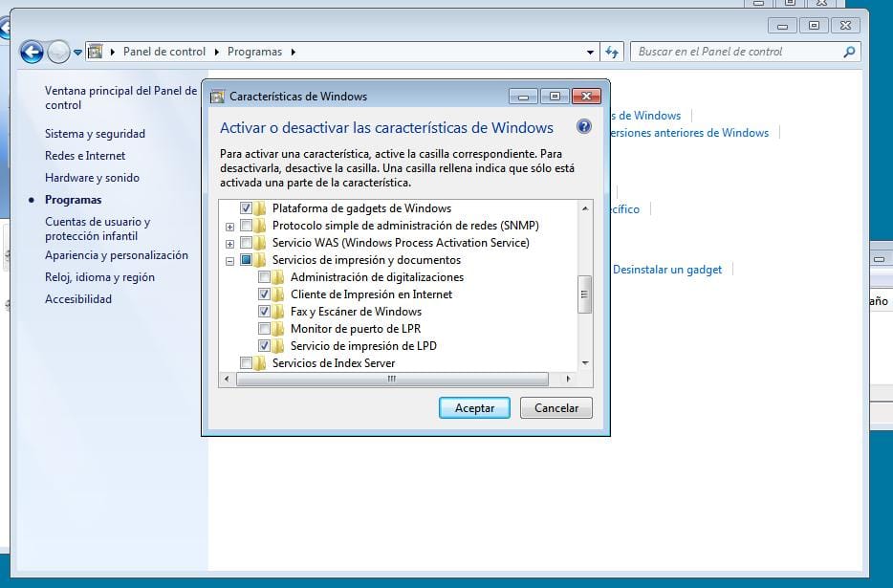Open Redes e Internet category
893x588 pixels.
click(85, 156)
